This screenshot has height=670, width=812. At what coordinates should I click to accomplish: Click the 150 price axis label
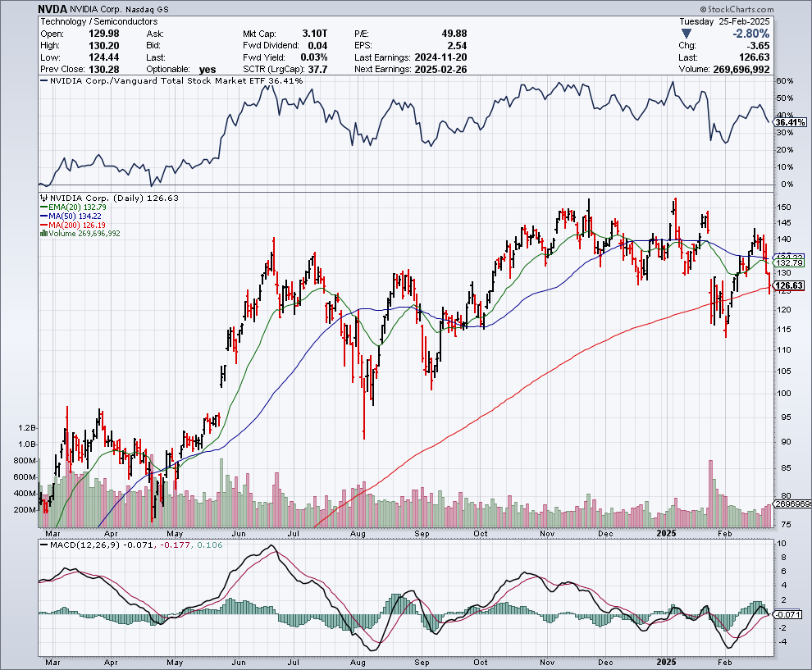tap(784, 207)
